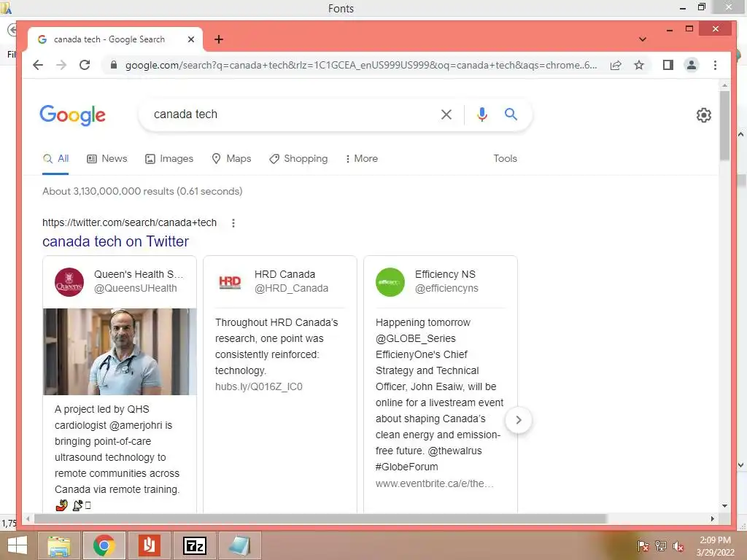Open Chrome's side panel
The width and height of the screenshot is (747, 560).
[x=668, y=65]
